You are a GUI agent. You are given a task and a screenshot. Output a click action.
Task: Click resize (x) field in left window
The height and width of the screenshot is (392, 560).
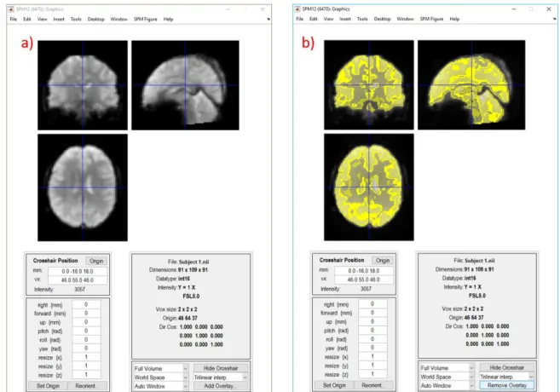point(86,357)
